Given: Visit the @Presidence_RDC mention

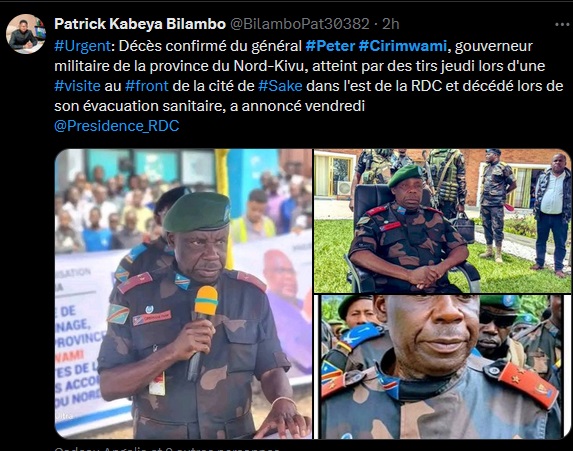Looking at the screenshot, I should [117, 126].
